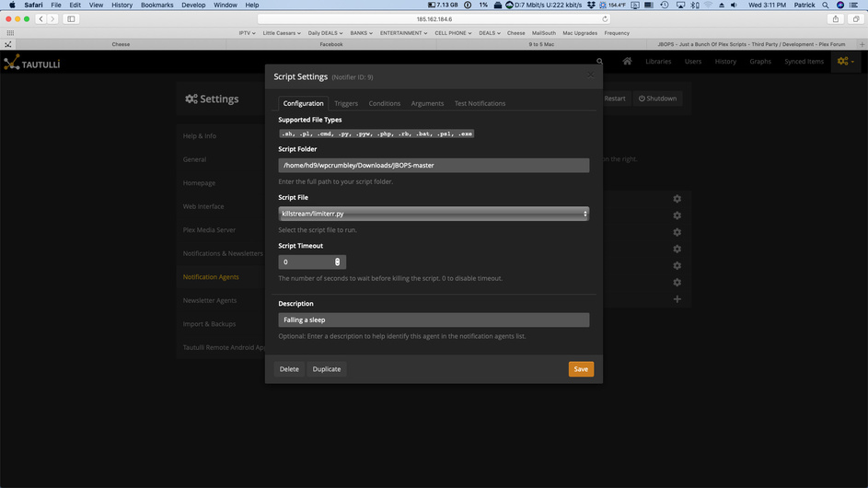Click the Bluetooth menu bar icon
The height and width of the screenshot is (488, 868).
[695, 5]
